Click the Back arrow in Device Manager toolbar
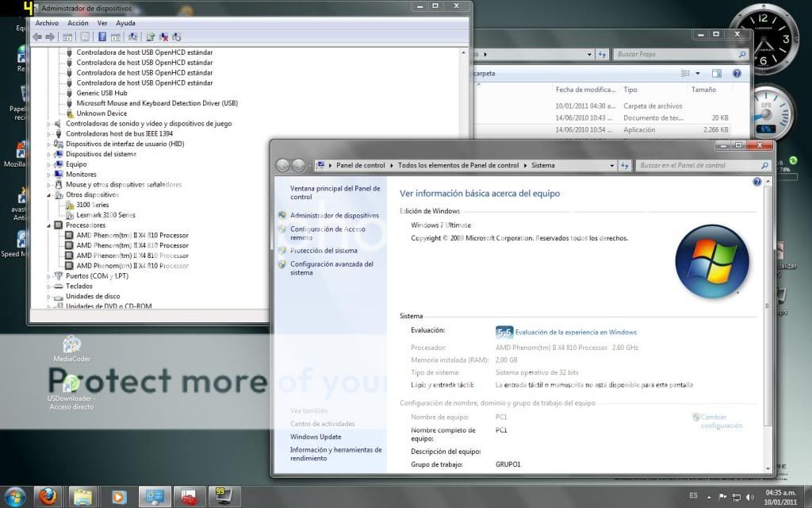The height and width of the screenshot is (508, 812). [37, 37]
